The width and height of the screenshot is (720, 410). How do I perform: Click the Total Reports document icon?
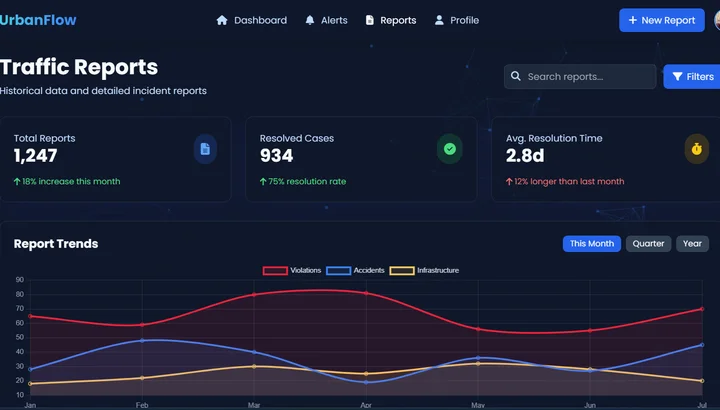click(205, 149)
